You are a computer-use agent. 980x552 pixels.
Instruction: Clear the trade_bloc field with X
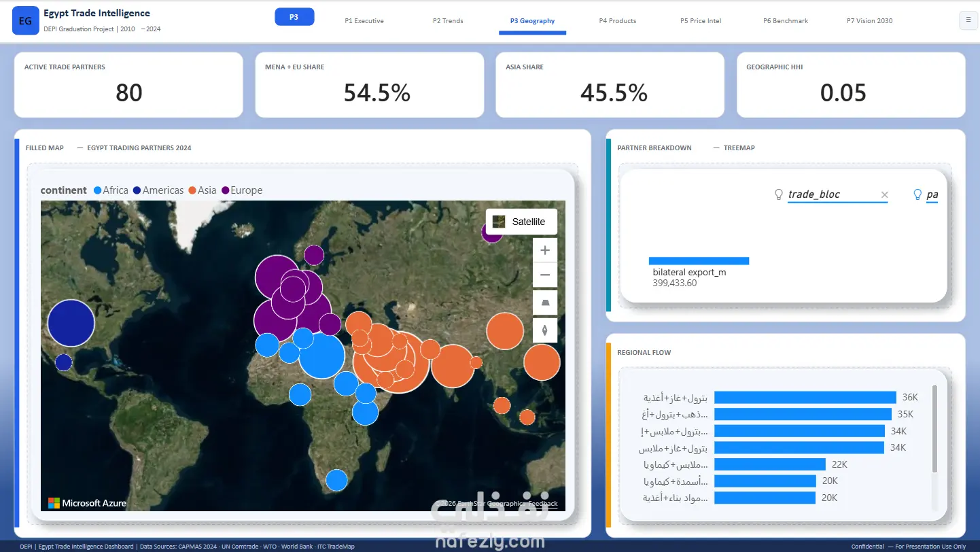point(884,195)
